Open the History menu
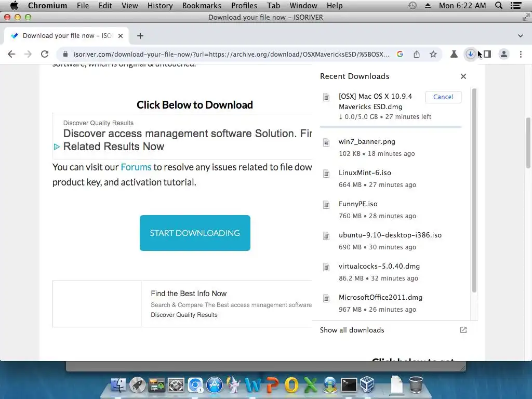The height and width of the screenshot is (399, 532). coord(160,6)
